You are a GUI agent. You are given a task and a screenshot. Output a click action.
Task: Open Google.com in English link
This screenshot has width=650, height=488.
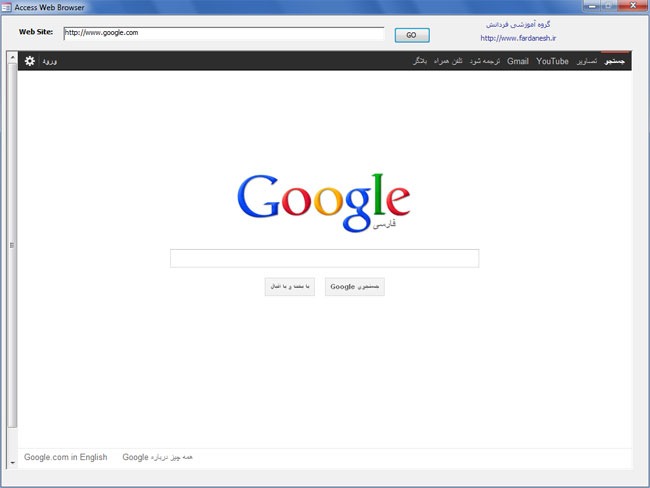65,457
